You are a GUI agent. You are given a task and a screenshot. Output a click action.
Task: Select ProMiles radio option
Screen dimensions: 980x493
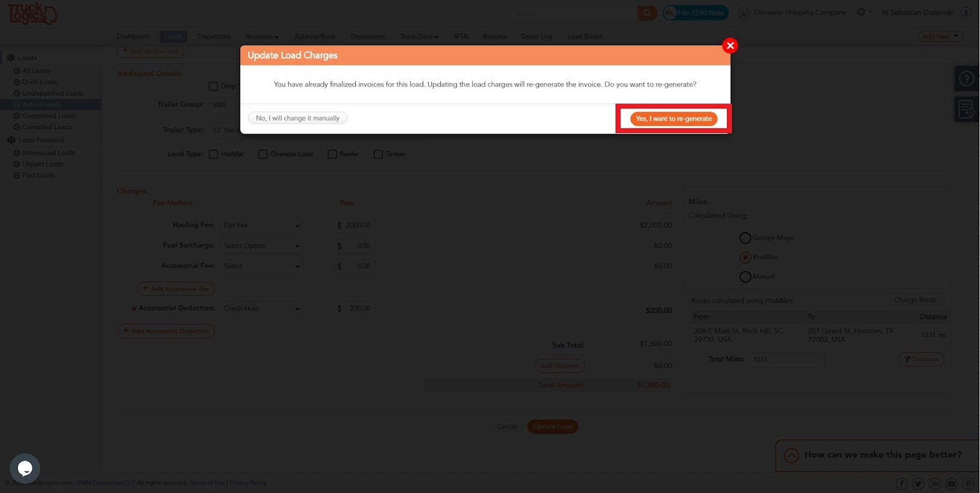pos(745,257)
